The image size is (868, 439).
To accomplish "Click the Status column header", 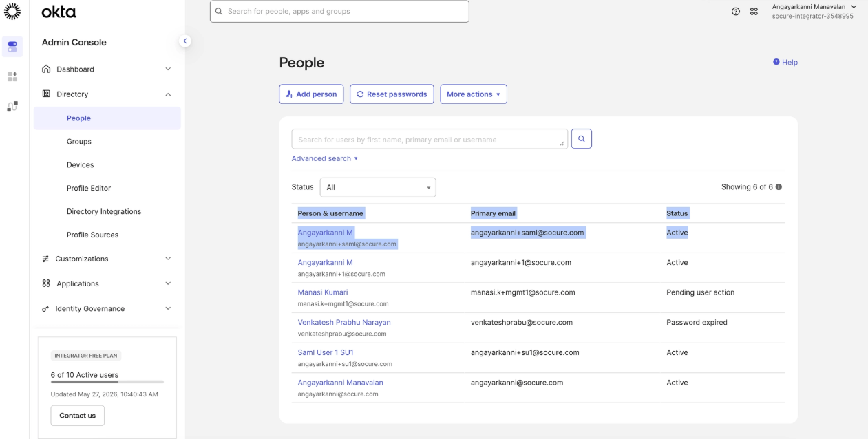I will click(x=677, y=213).
